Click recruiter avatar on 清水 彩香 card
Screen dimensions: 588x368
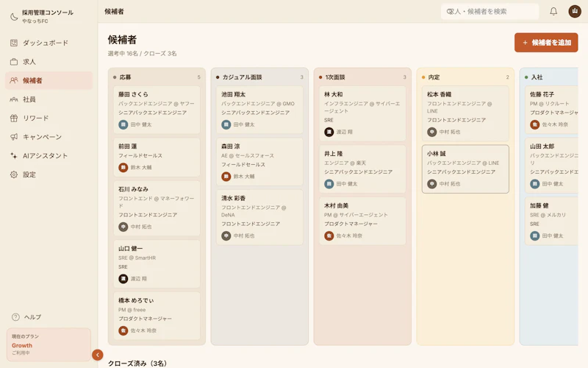226,236
